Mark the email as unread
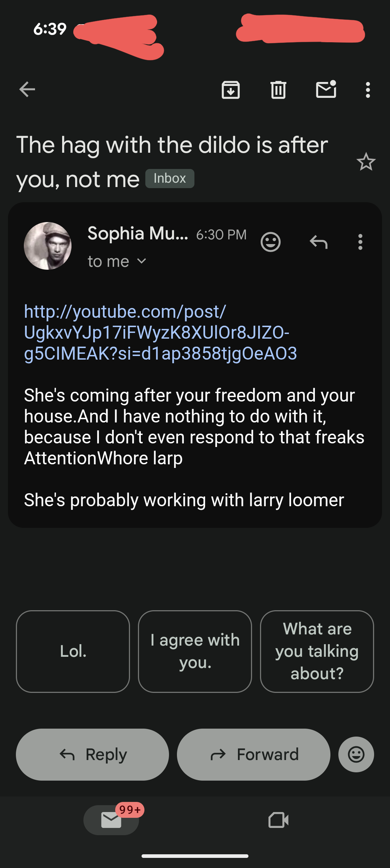 tap(326, 90)
